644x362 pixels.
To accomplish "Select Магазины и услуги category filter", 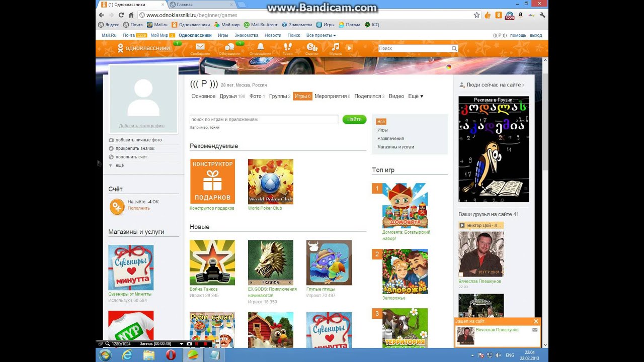I will point(395,147).
